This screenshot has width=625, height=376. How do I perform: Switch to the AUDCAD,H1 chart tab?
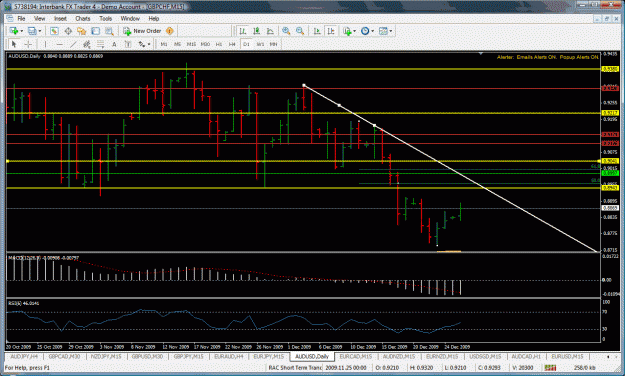coord(526,356)
